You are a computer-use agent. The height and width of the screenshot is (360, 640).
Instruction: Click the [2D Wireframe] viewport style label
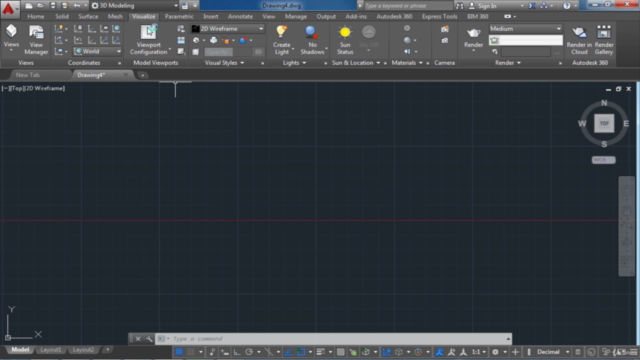pyautogui.click(x=44, y=88)
